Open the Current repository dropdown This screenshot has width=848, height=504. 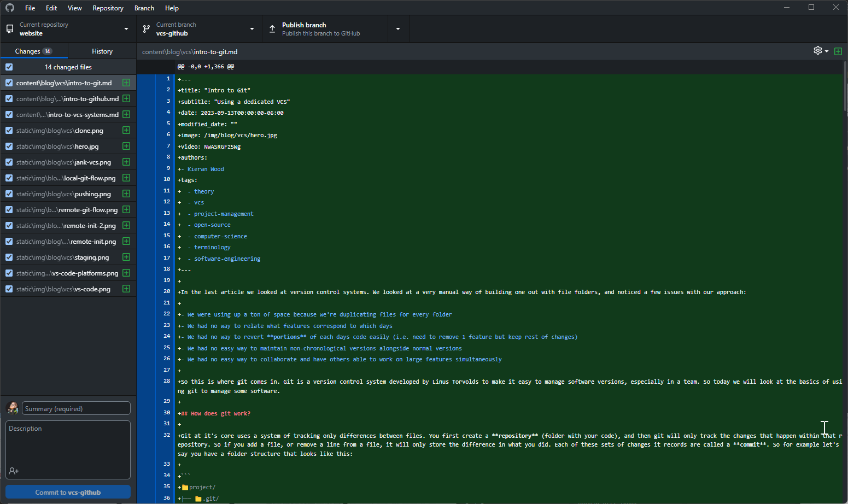point(68,29)
